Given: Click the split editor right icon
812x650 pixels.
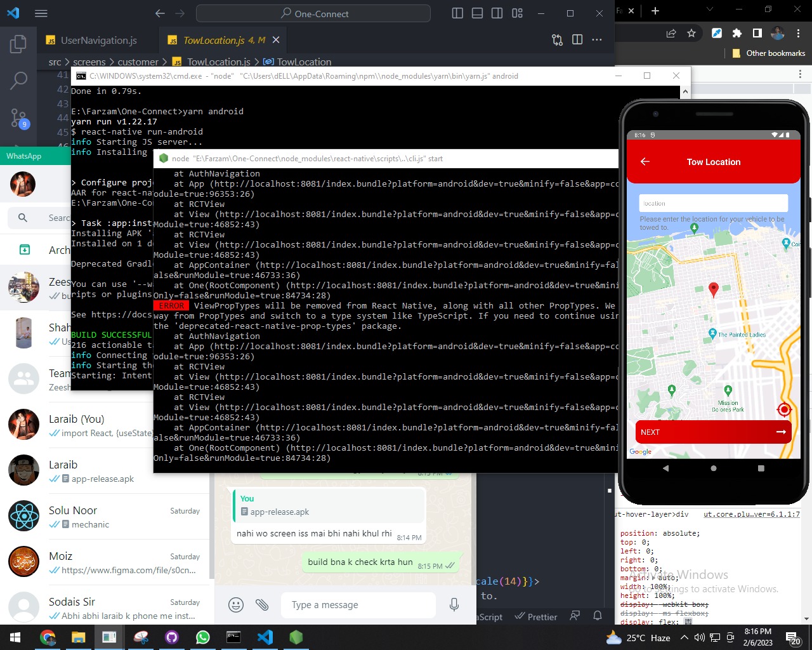Looking at the screenshot, I should (577, 40).
